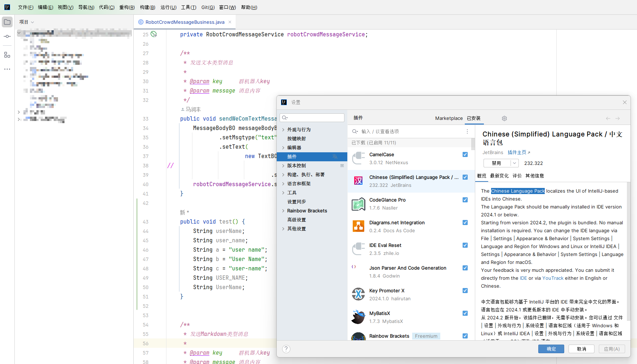Click the settings forward arrow
This screenshot has width=637, height=364.
(x=618, y=118)
